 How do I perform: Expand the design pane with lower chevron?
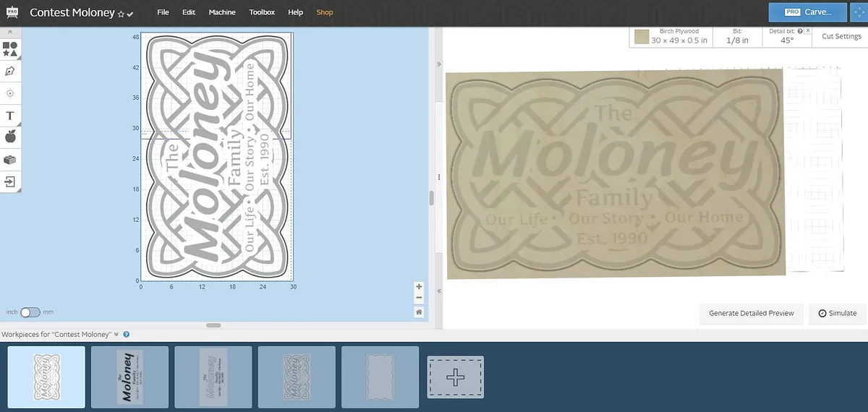(439, 291)
